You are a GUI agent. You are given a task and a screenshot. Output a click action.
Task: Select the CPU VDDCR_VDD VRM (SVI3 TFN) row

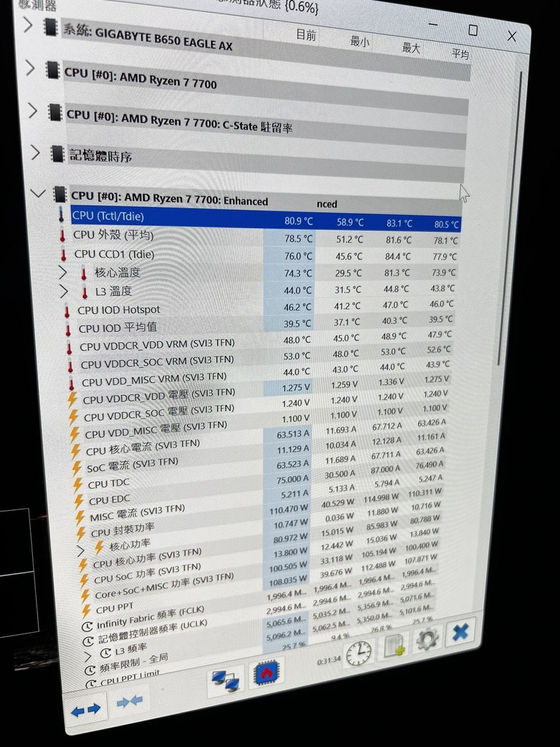pos(258,341)
